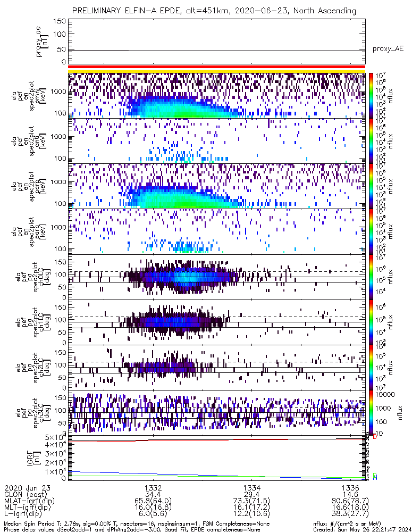This screenshot has height=532, width=412.
Task: Click the red bar below the proxy_ae panel
Action: [216, 66]
